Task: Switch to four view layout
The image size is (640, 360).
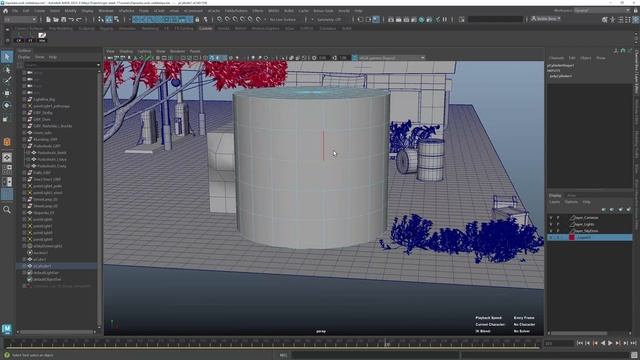Action: [7, 169]
